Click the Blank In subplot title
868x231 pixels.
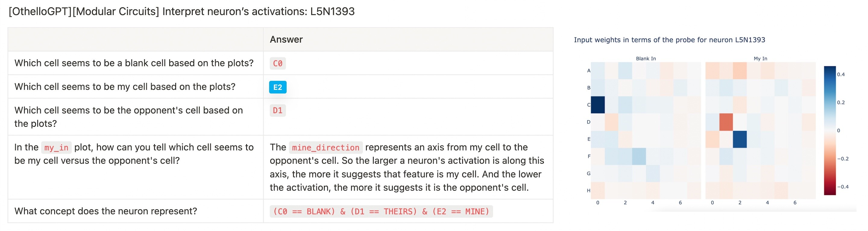point(646,59)
